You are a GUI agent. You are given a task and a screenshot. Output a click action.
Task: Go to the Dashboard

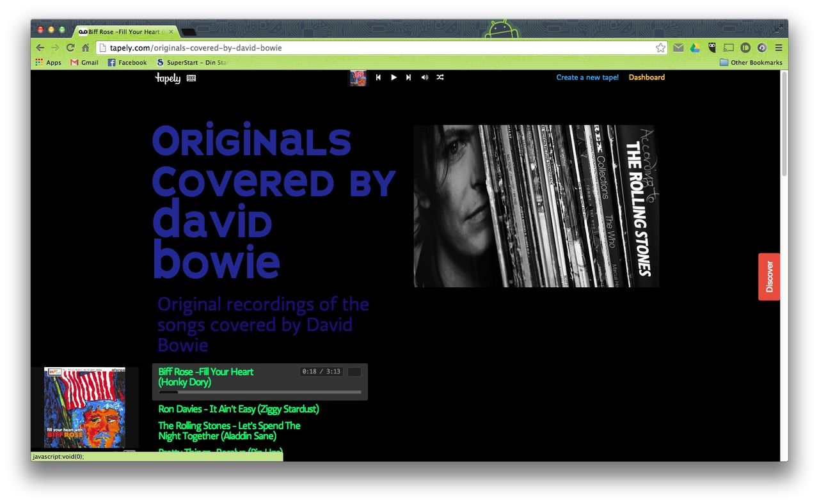coord(646,77)
